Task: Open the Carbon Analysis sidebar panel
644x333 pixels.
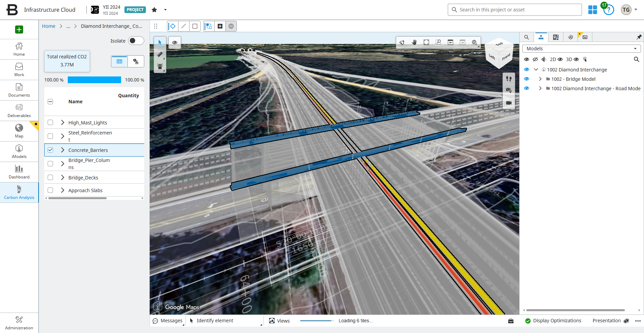Action: coord(19,192)
